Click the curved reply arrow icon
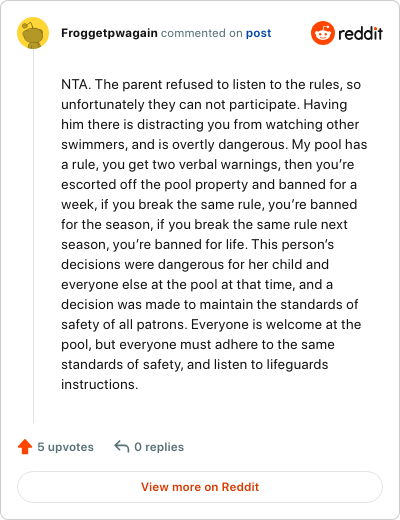400x520 pixels. (122, 446)
